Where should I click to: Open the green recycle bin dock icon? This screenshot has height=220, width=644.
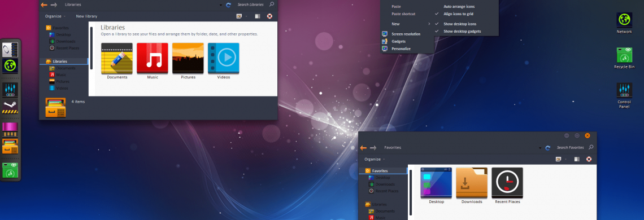click(10, 170)
